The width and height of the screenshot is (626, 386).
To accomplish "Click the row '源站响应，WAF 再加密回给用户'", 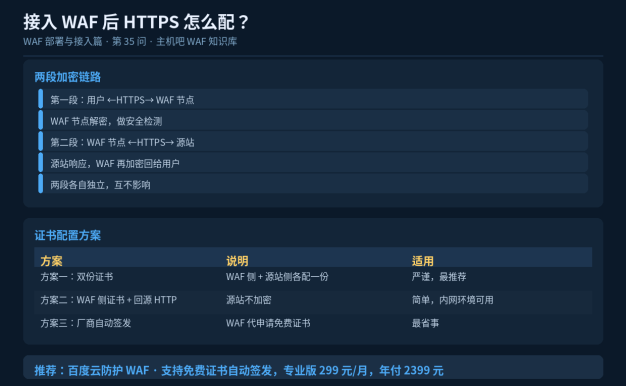I will [x=313, y=162].
